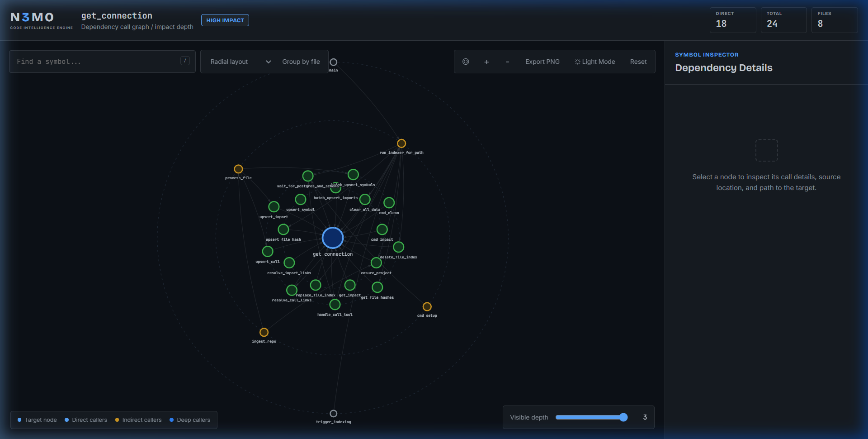The image size is (868, 439).
Task: Reset the graph view
Action: [638, 62]
